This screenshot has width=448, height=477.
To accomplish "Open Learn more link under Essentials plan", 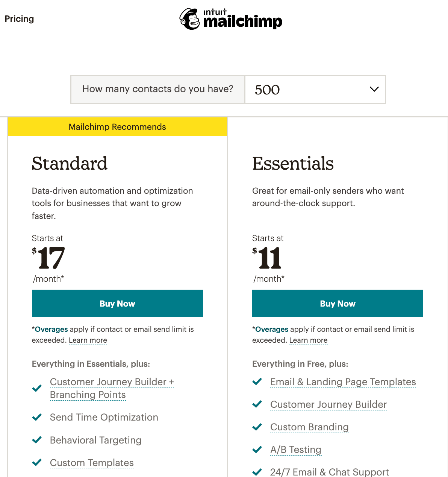I will (308, 340).
